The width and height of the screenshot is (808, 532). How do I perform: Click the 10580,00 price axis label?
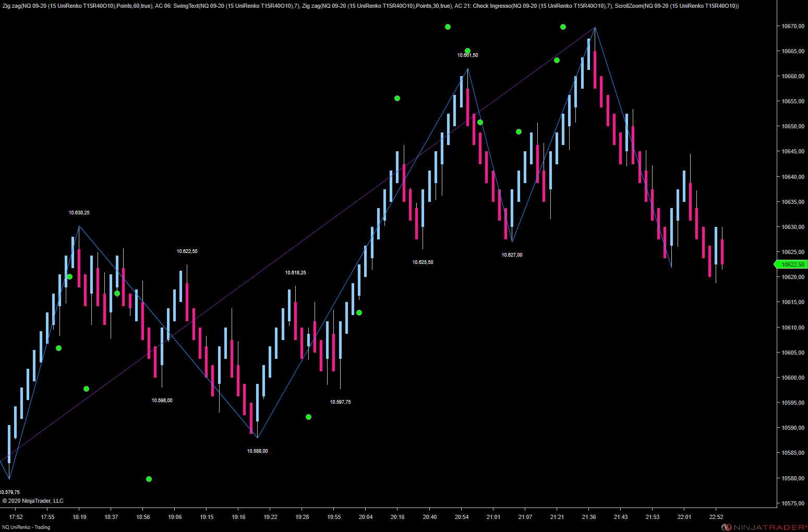(x=792, y=478)
